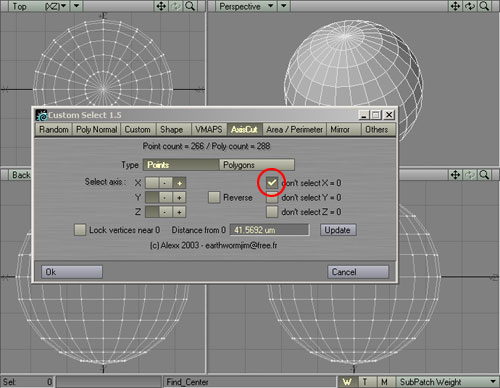Open the Custom tab
The width and height of the screenshot is (500, 388).
click(138, 129)
